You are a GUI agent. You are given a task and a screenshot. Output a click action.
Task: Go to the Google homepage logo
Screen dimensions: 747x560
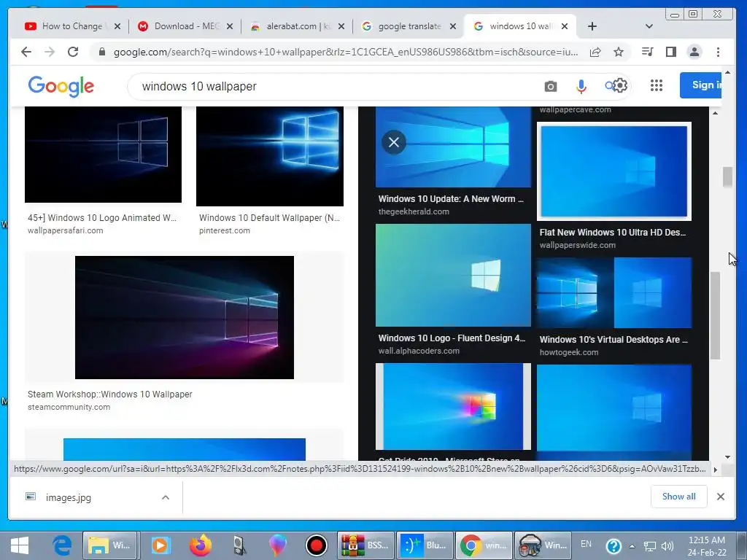coord(61,86)
